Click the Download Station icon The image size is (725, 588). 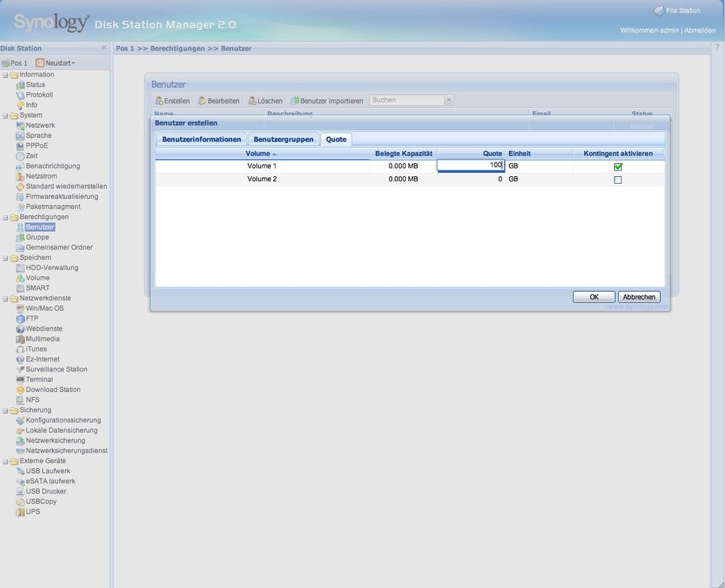(x=21, y=390)
